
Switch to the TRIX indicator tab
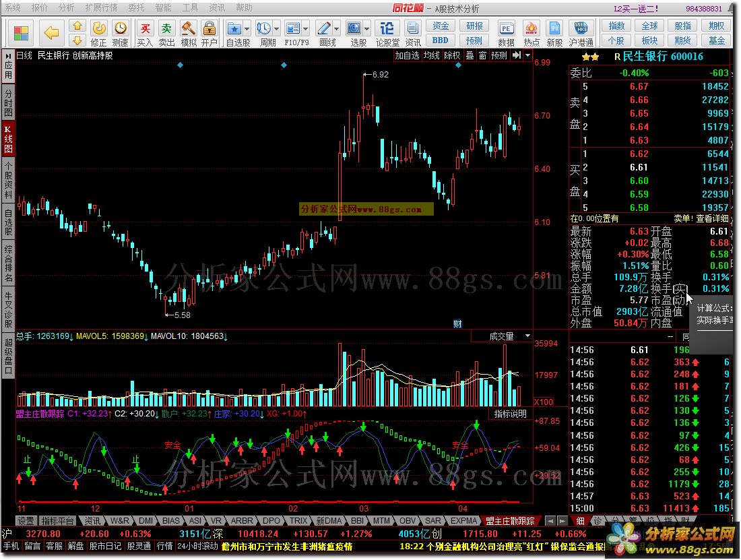[298, 521]
